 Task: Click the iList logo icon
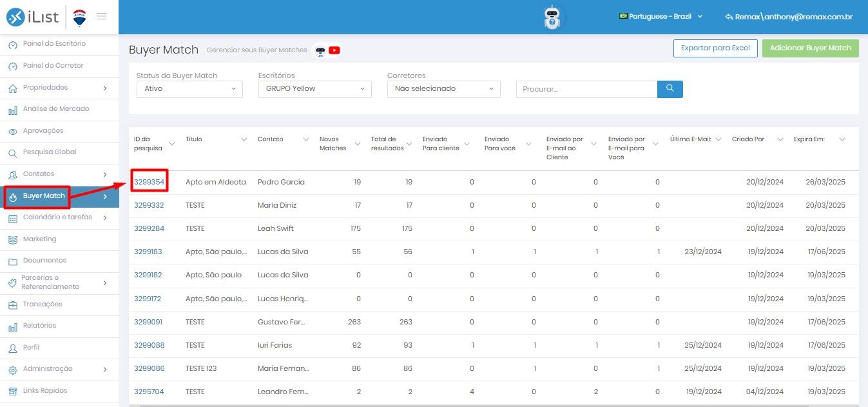click(x=15, y=17)
